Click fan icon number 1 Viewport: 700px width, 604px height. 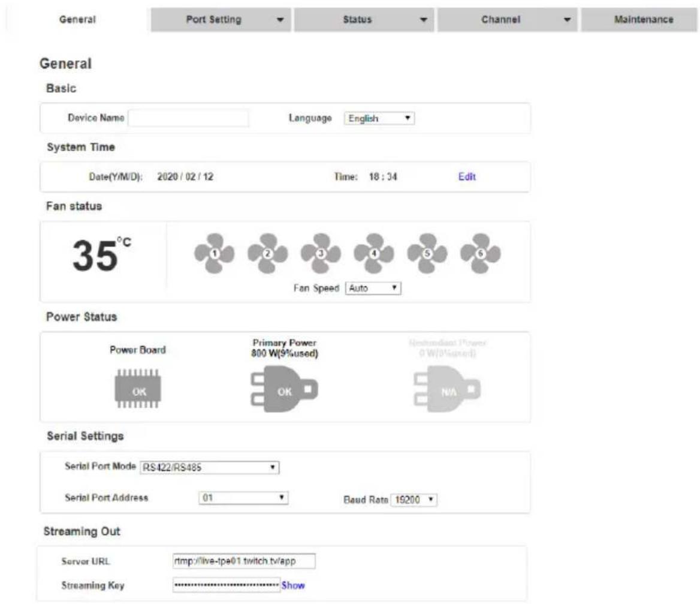[215, 253]
